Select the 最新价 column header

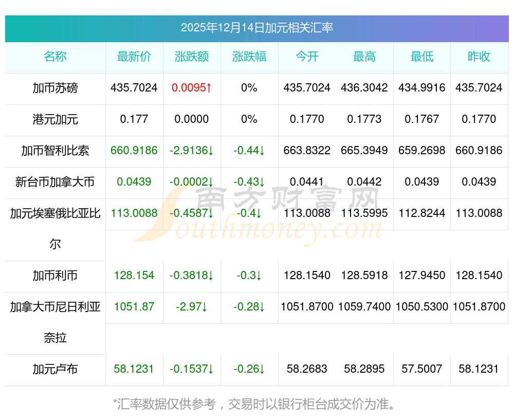tap(134, 57)
